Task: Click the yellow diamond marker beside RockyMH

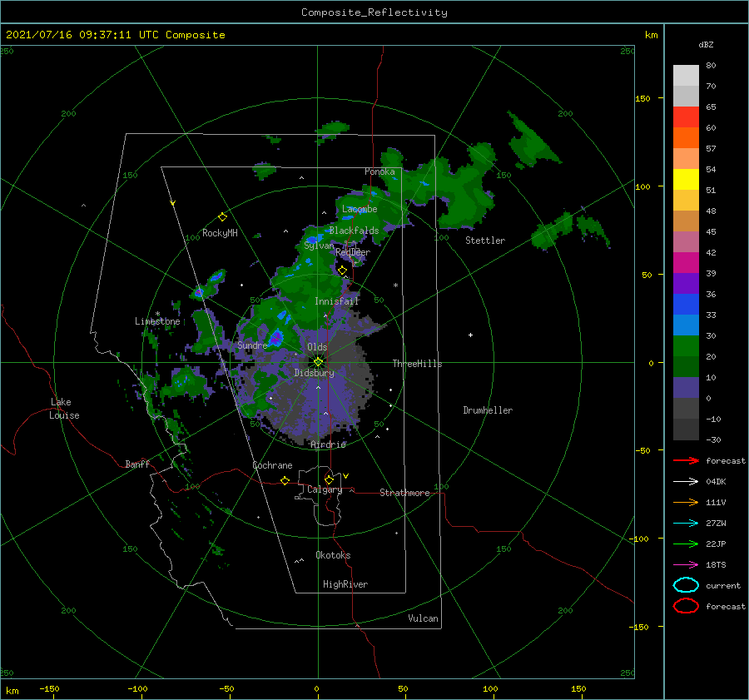Action: [222, 217]
